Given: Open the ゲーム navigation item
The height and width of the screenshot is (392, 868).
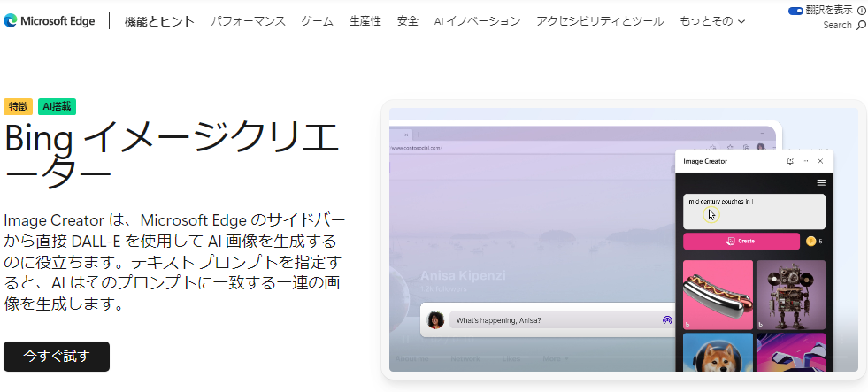Looking at the screenshot, I should point(318,21).
